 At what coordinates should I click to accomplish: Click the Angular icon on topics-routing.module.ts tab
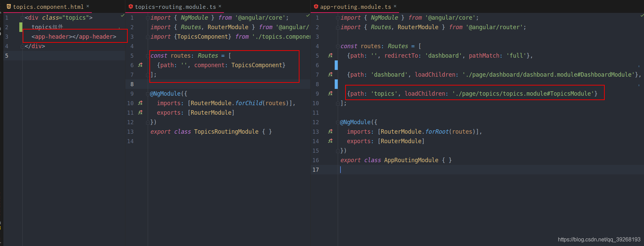tap(130, 6)
